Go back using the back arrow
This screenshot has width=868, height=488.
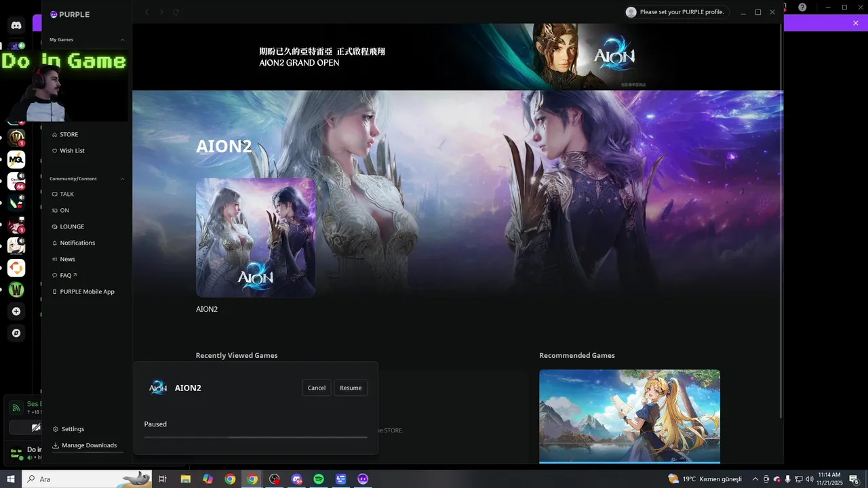[x=146, y=12]
